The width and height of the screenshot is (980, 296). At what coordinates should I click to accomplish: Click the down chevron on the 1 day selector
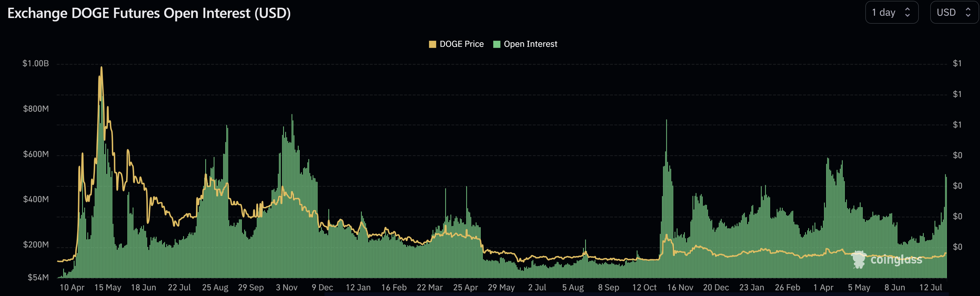click(909, 15)
